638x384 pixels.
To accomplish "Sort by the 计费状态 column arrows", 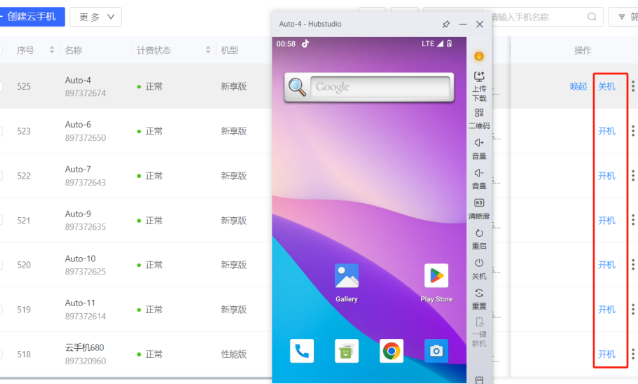I will (x=208, y=50).
